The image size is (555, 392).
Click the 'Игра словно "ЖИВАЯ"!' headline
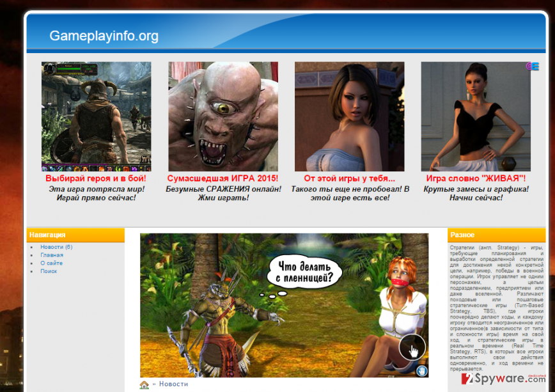click(476, 178)
